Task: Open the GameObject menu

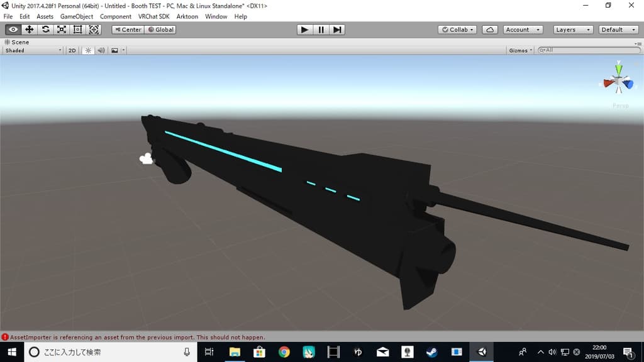Action: pyautogui.click(x=76, y=16)
